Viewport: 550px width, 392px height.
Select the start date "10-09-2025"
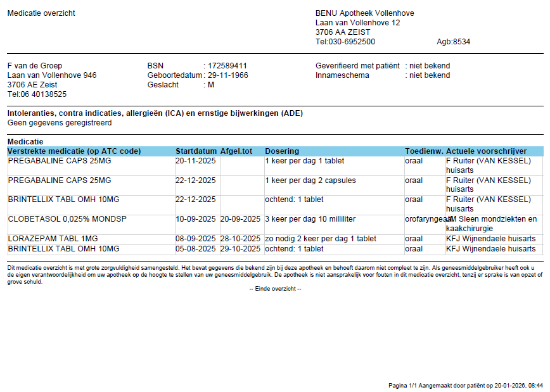coord(195,219)
